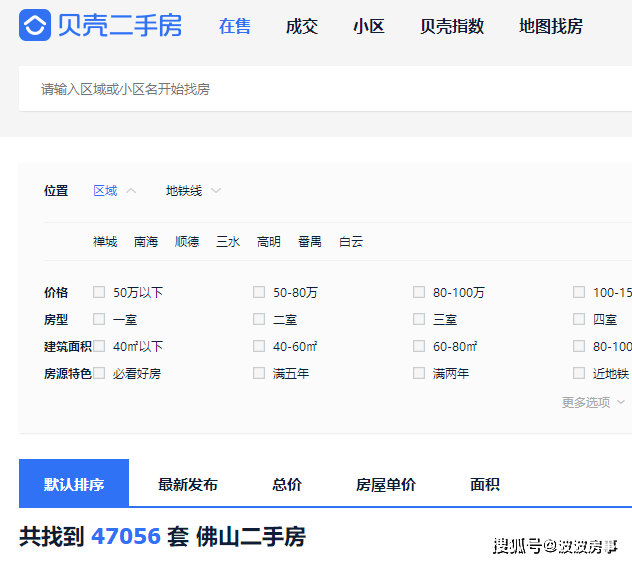632x563 pixels.
Task: Sort listings by 面积
Action: (485, 484)
